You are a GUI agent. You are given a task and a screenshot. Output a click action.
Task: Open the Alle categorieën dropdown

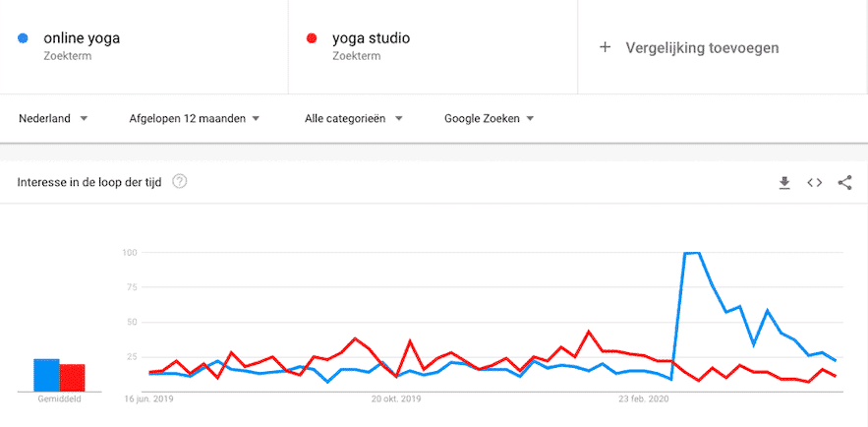353,118
